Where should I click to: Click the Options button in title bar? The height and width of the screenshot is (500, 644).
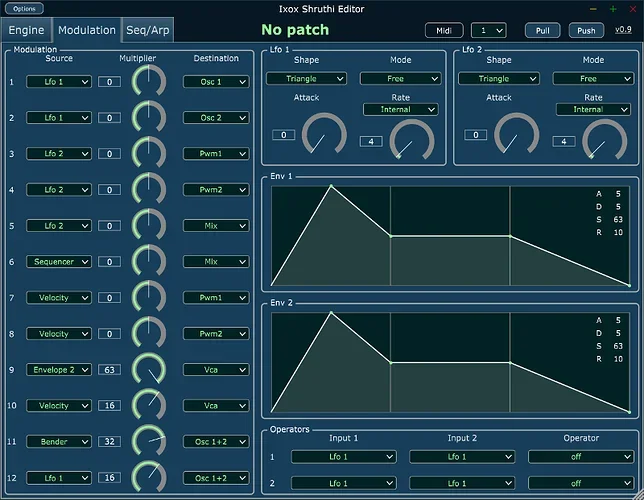(23, 9)
